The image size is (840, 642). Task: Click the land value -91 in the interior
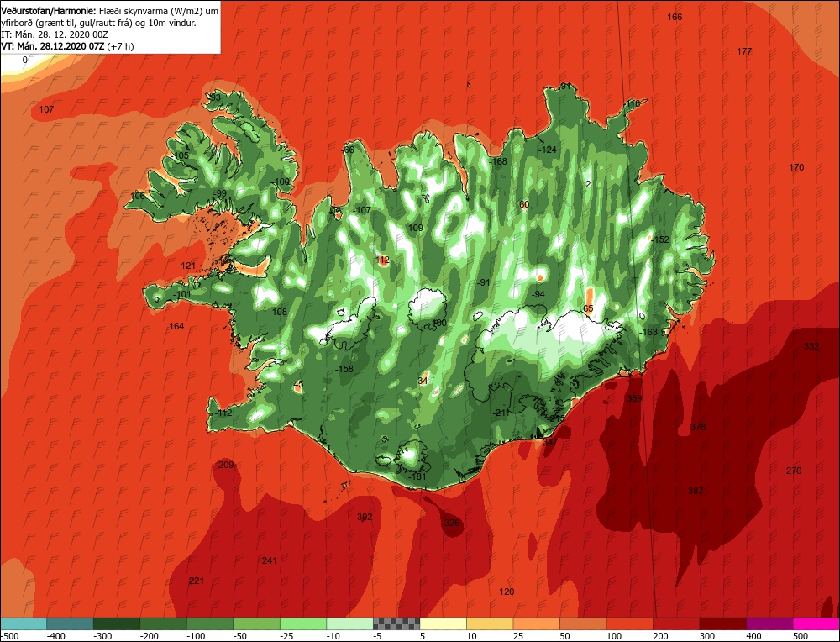coord(483,283)
